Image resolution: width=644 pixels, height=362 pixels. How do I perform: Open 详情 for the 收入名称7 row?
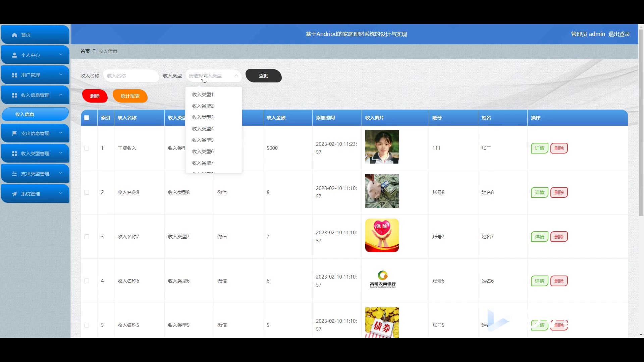coord(540,237)
